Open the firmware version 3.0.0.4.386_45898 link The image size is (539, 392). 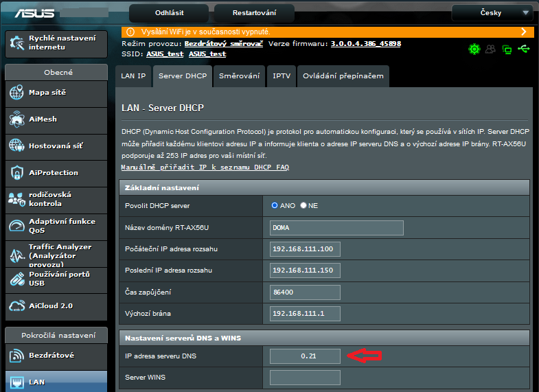click(x=365, y=43)
